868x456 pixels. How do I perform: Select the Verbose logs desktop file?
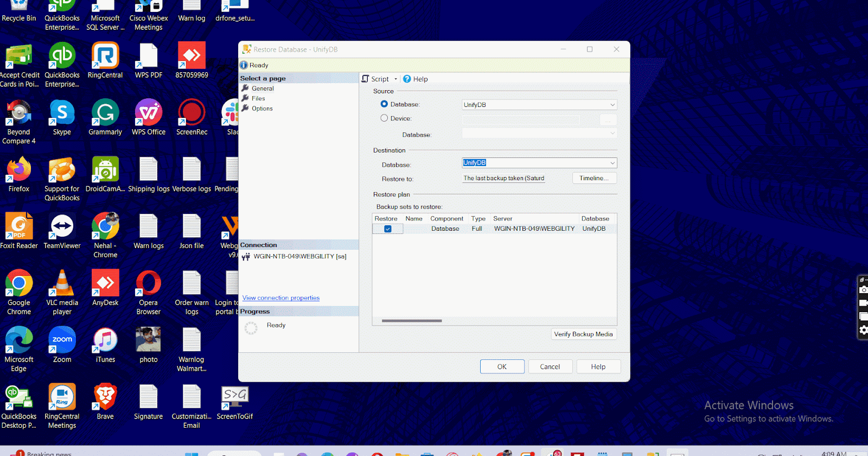click(192, 175)
